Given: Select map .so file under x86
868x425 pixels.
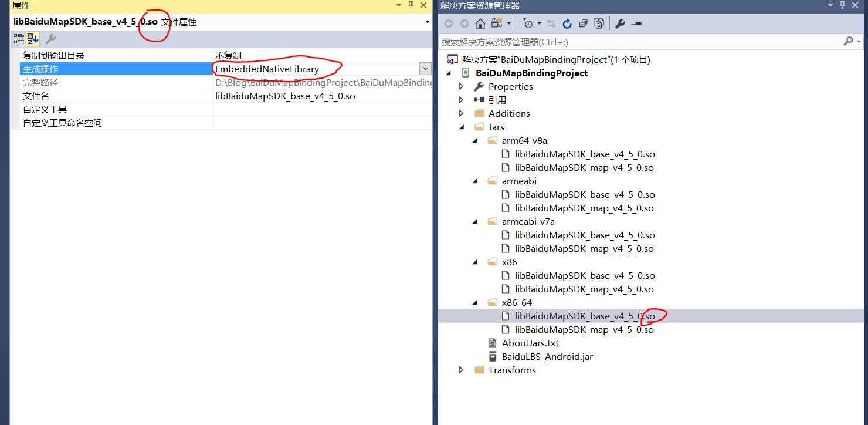Looking at the screenshot, I should click(584, 289).
